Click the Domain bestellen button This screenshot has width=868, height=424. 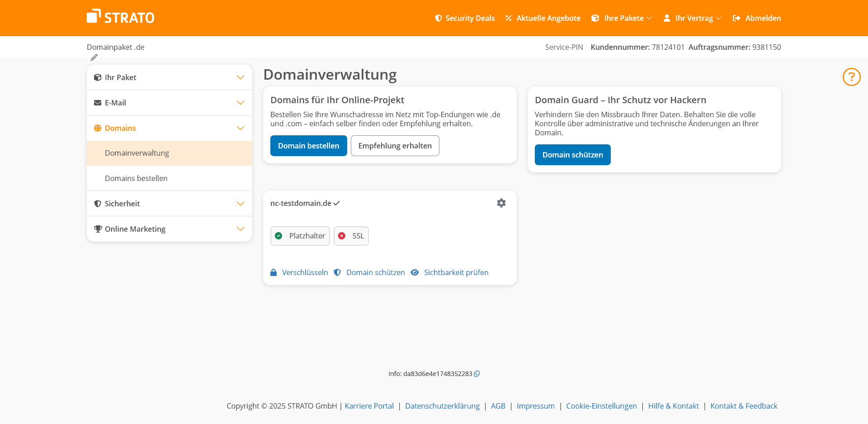tap(309, 146)
